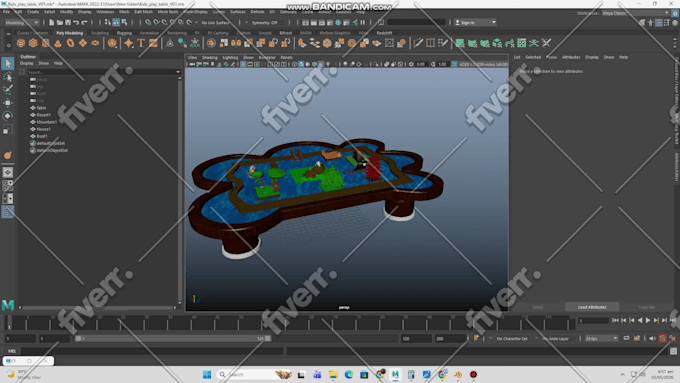Toggle snap to grids magnet
The width and height of the screenshot is (680, 383).
click(x=148, y=23)
